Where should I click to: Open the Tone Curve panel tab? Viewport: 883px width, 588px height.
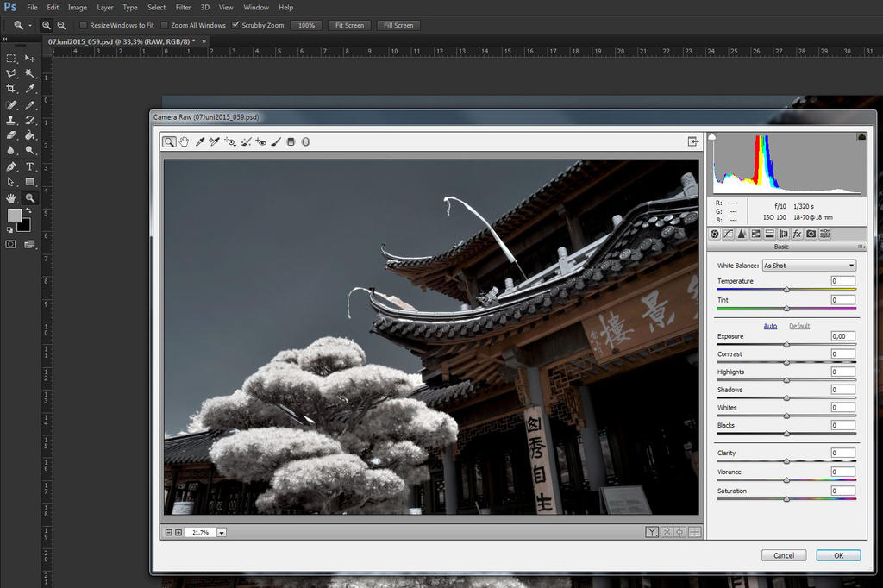(728, 234)
